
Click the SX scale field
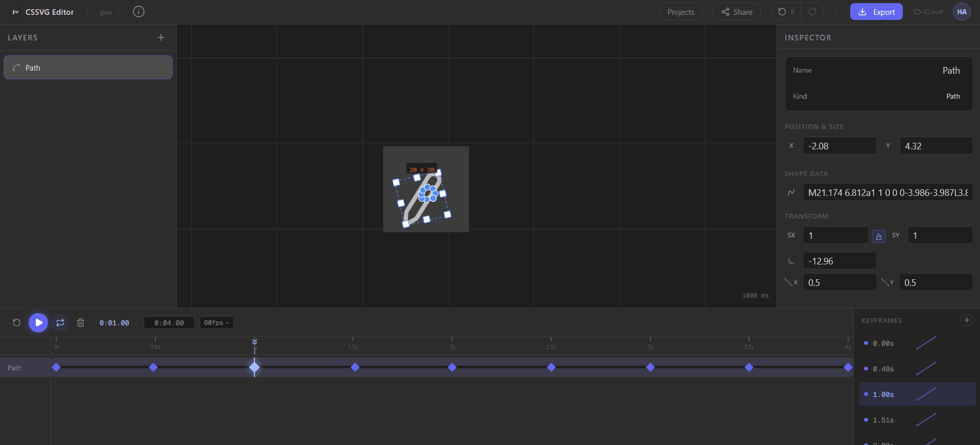(835, 235)
